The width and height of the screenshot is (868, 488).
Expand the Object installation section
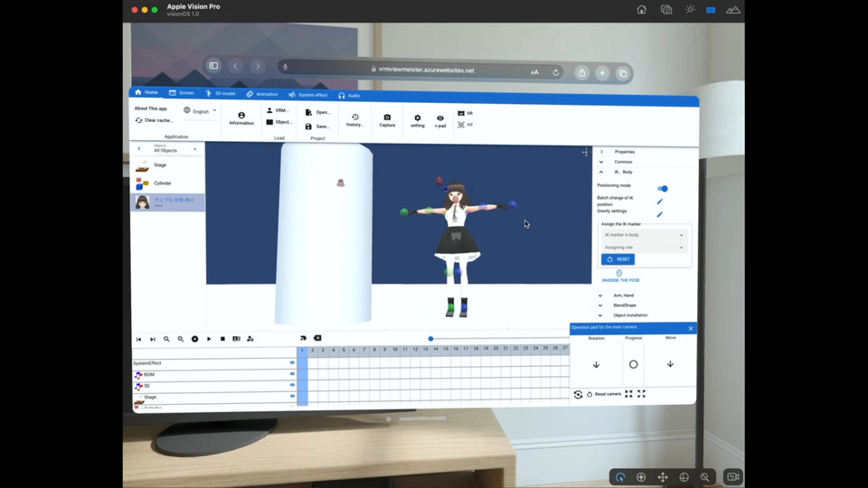(x=600, y=315)
